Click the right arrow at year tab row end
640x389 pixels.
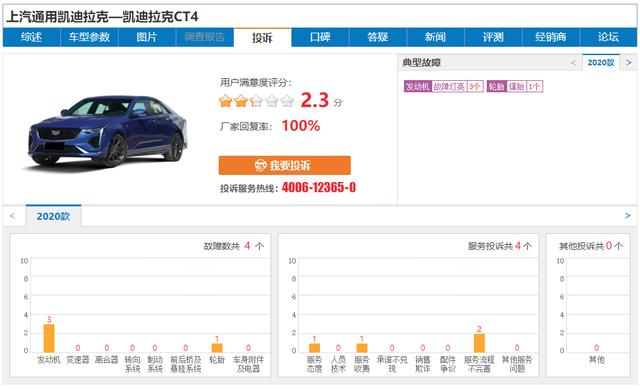pyautogui.click(x=627, y=216)
